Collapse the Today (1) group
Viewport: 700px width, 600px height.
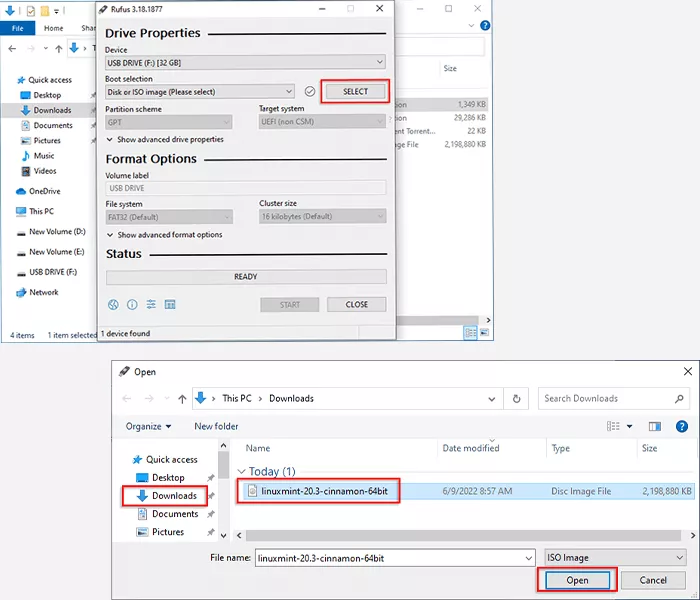point(241,471)
